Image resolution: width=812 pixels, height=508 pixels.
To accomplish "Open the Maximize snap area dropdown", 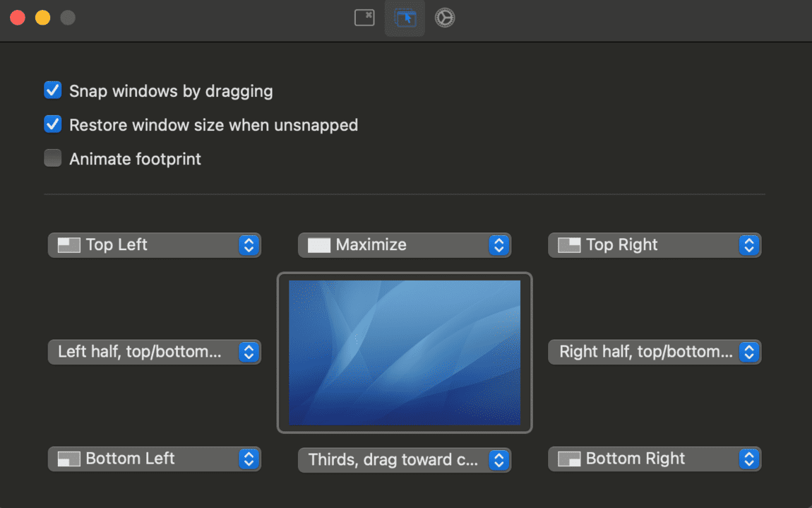I will (x=405, y=245).
